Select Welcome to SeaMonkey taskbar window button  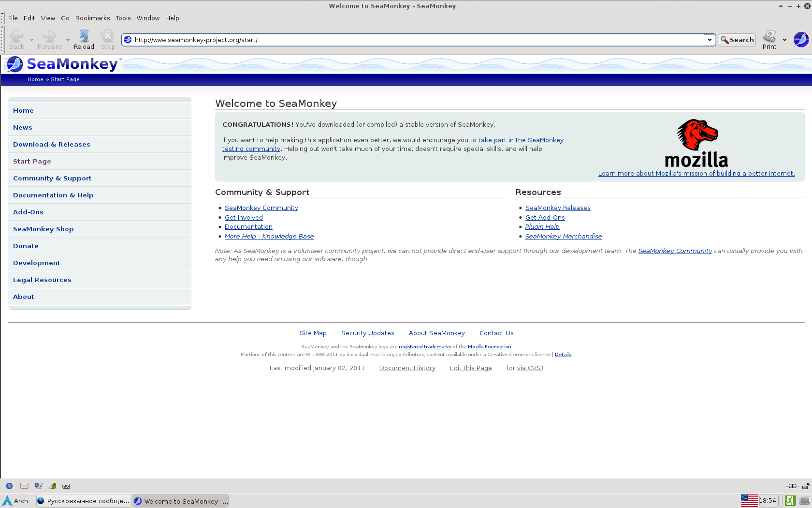pyautogui.click(x=181, y=501)
